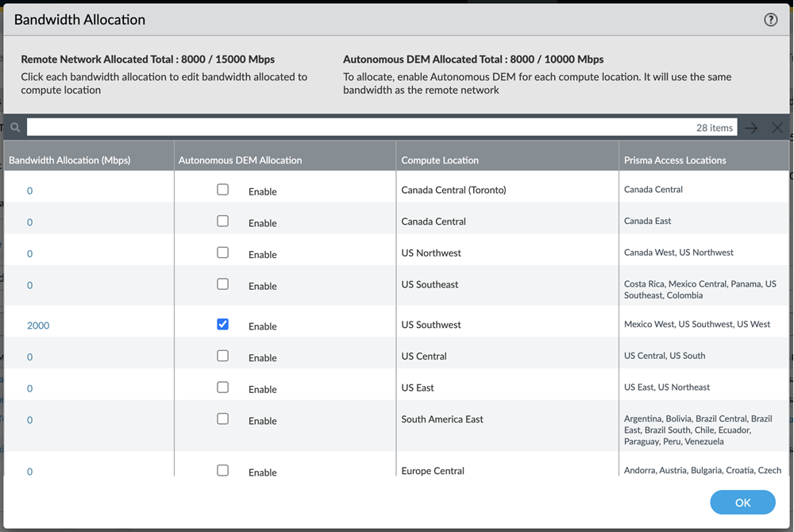Click 'Remote Network Allocated Total' summary text
Viewport: 794px width, 532px height.
click(148, 60)
